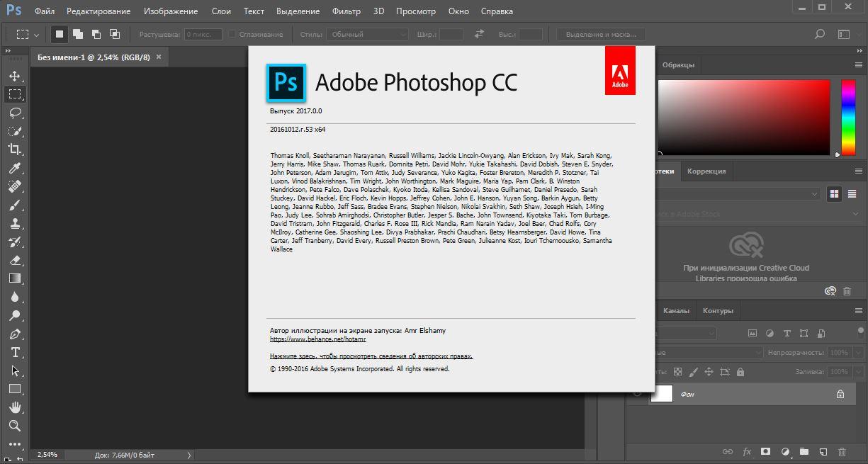This screenshot has width=868, height=464.
Task: Select the Pen tool
Action: click(x=15, y=334)
